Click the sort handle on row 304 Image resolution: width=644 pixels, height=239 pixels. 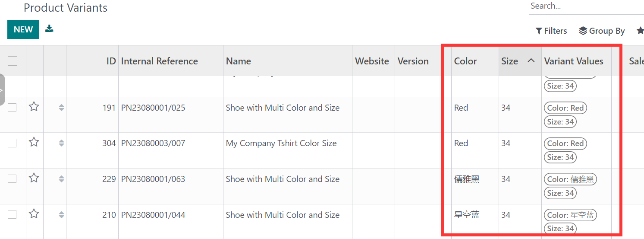pyautogui.click(x=61, y=143)
